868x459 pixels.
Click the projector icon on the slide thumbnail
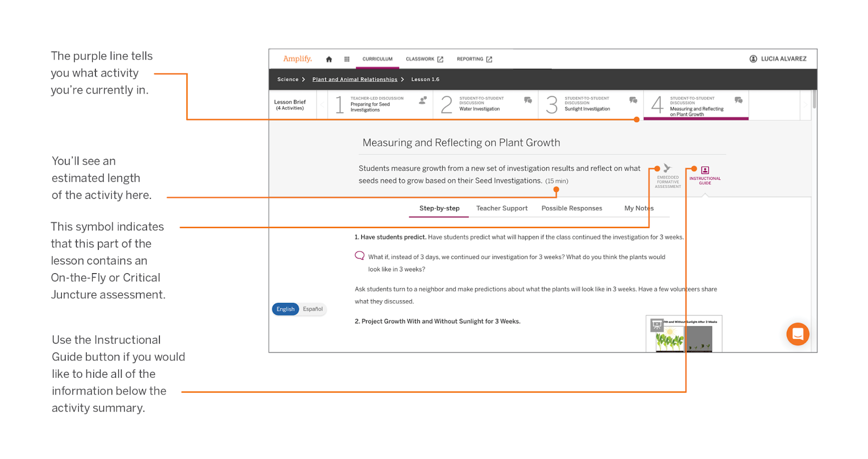657,325
